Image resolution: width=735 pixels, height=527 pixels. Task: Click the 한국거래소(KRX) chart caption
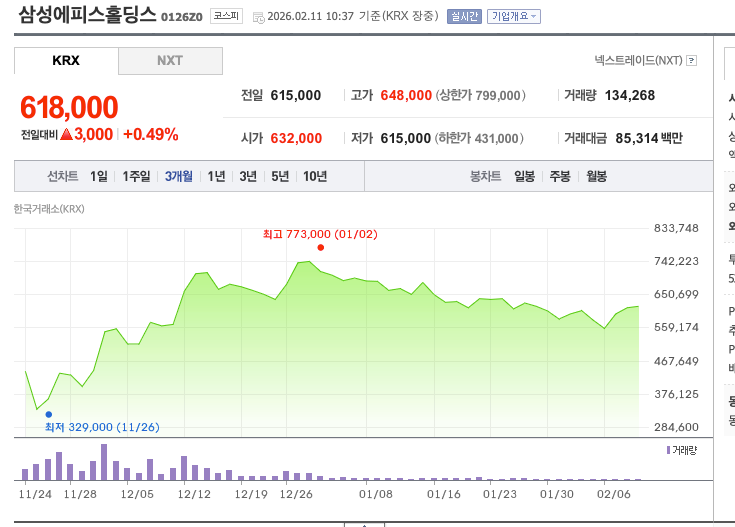point(49,209)
